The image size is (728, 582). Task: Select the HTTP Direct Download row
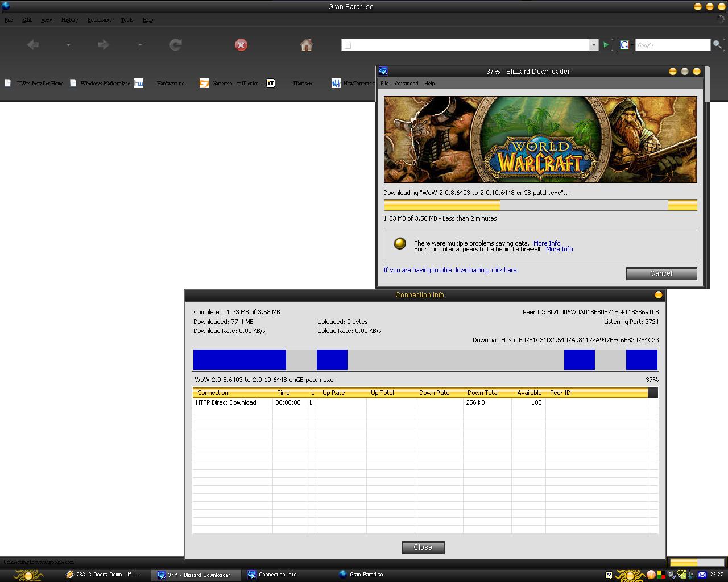click(425, 402)
